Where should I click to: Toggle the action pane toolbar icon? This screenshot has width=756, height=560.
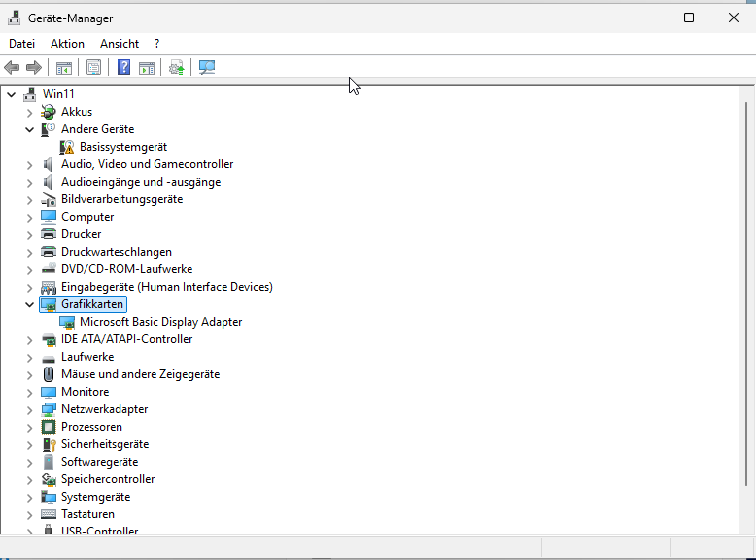[147, 67]
